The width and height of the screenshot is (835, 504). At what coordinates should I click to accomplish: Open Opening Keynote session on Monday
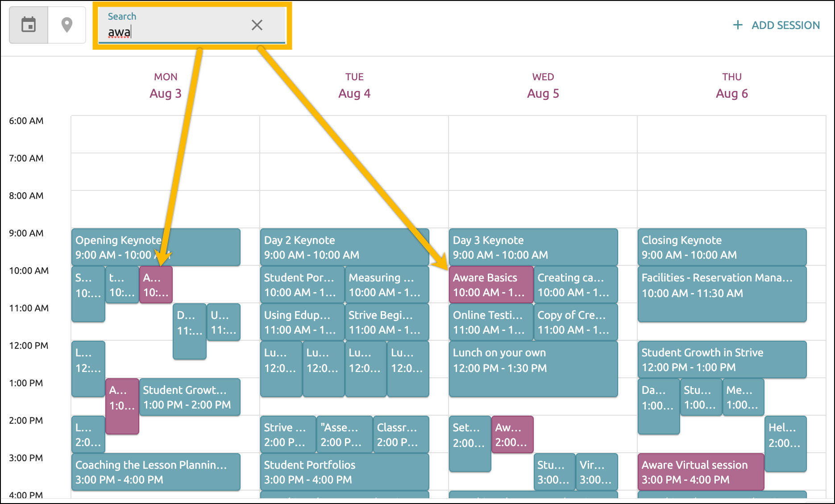156,247
